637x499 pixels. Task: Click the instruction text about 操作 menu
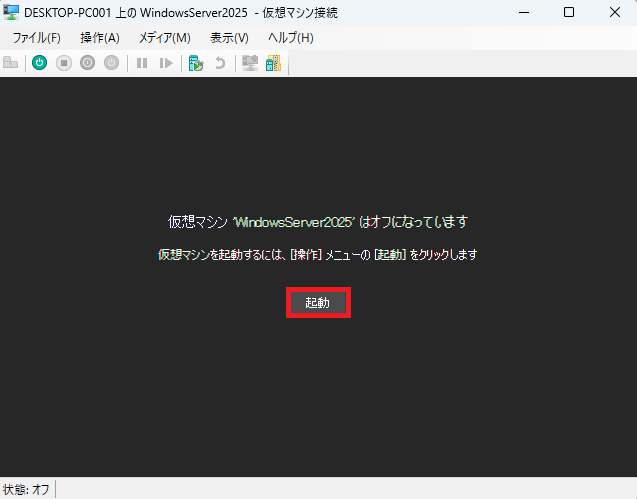318,255
